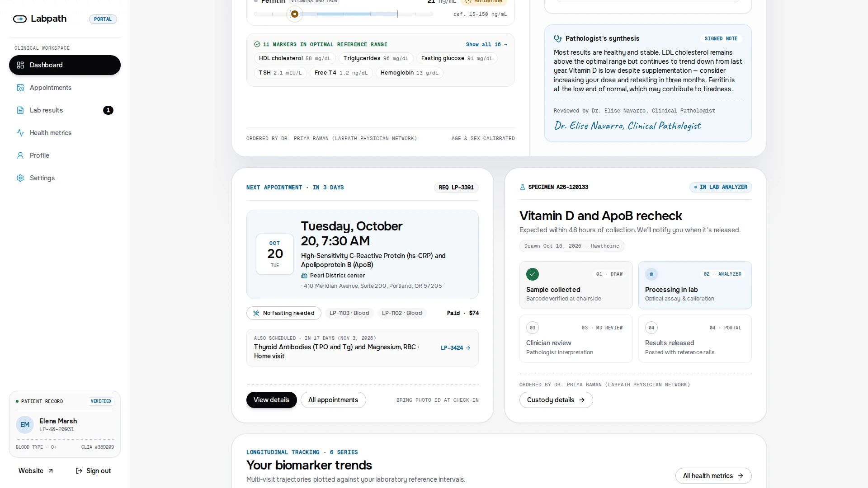Screen dimensions: 868x488
Task: Click the OCT 20 TUE date tile
Action: [x=275, y=254]
